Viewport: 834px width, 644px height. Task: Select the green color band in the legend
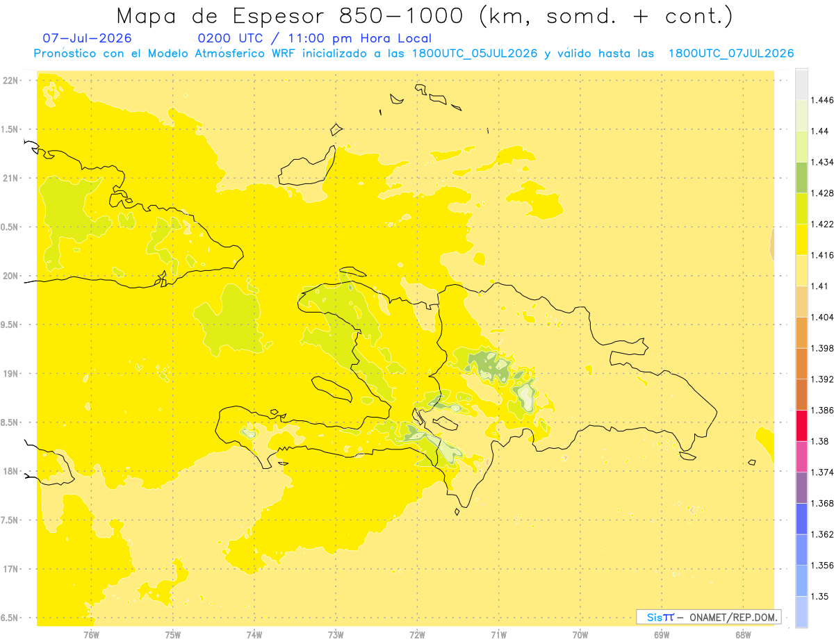[801, 177]
